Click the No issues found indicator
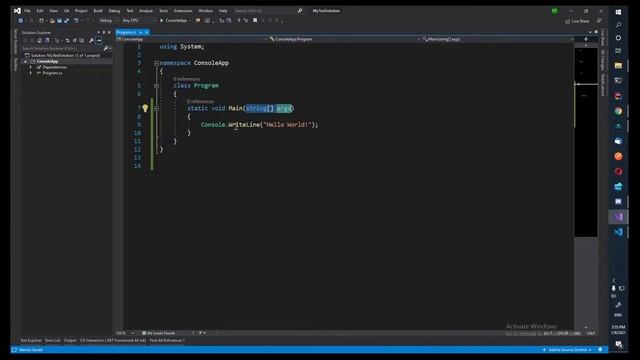 pyautogui.click(x=158, y=333)
